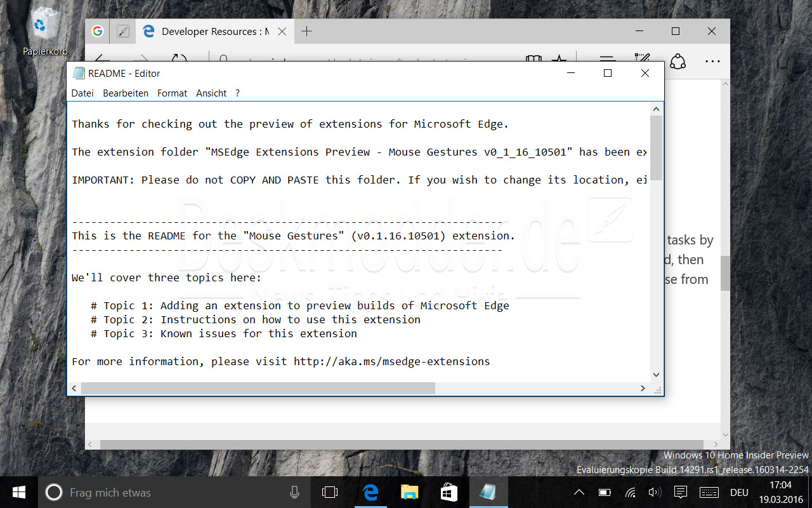Open a new tab in Edge

[306, 31]
